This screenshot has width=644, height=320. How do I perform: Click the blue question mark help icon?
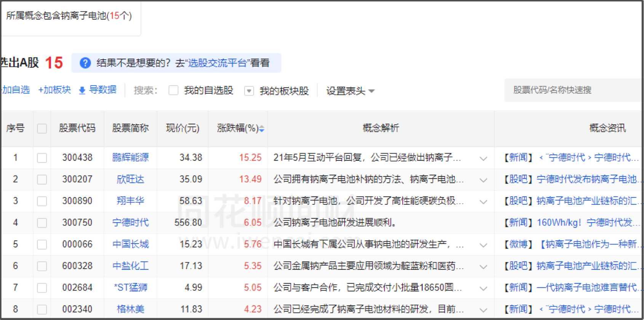click(85, 63)
